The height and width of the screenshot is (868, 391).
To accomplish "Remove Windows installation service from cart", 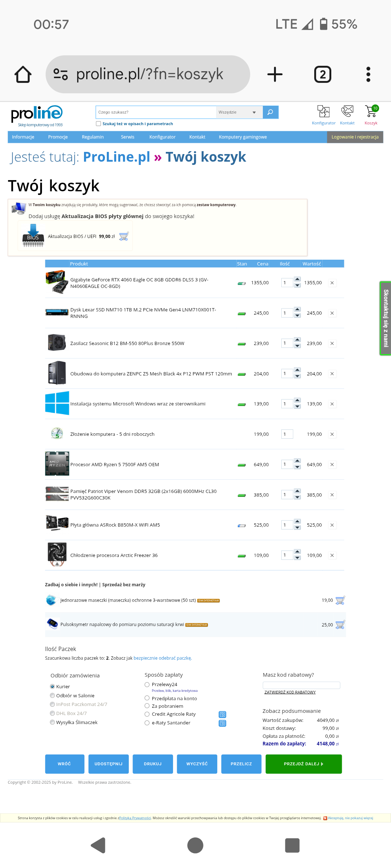I will pos(332,404).
